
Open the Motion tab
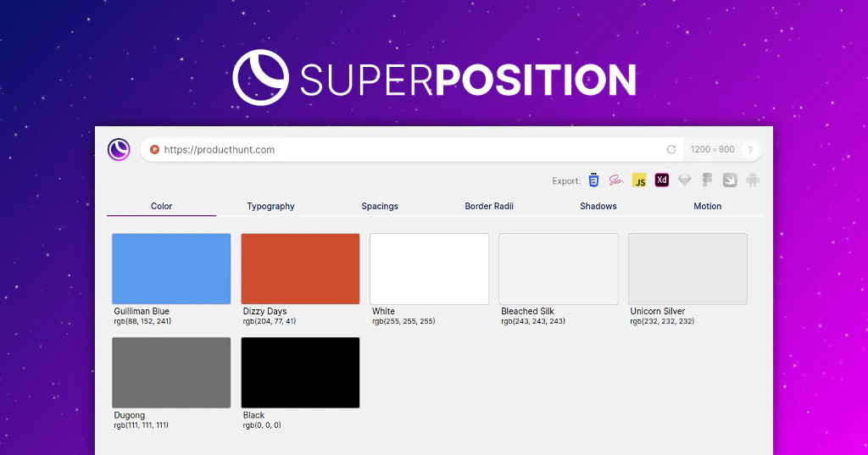(x=708, y=206)
